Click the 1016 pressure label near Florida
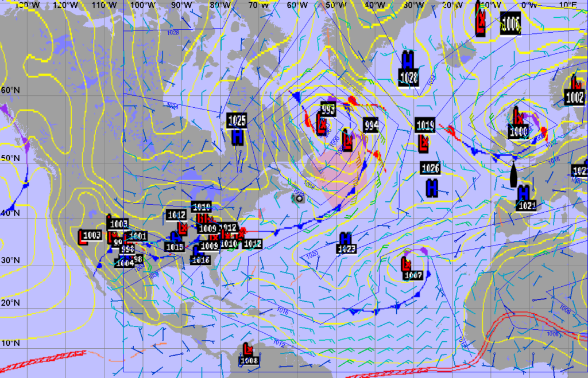Image resolution: width=588 pixels, height=378 pixels. [201, 259]
